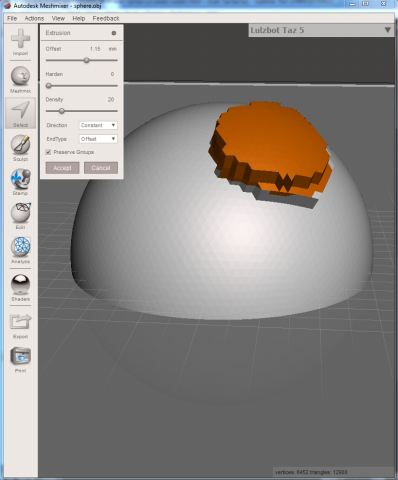This screenshot has width=398, height=480.
Task: Click the Offset slider handle
Action: click(87, 60)
